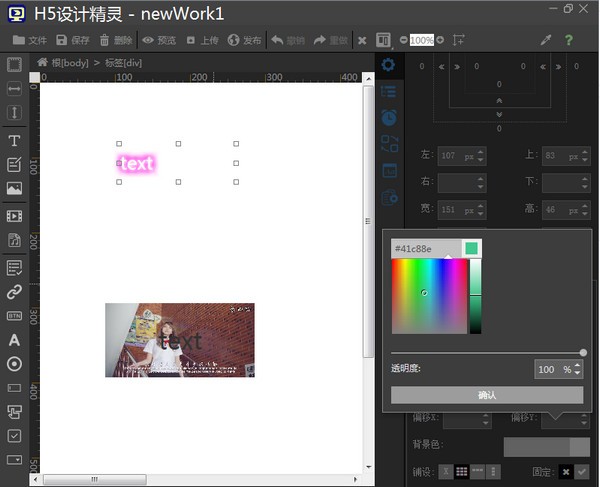The image size is (600, 487).
Task: Select the grid tile repeat option
Action: pos(461,471)
